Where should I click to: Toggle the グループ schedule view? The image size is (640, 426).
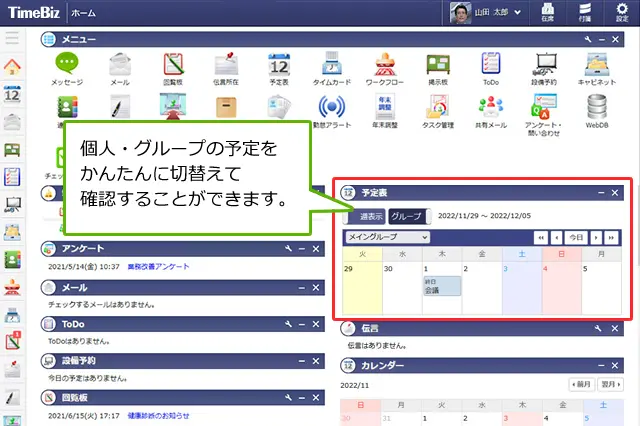click(x=407, y=216)
